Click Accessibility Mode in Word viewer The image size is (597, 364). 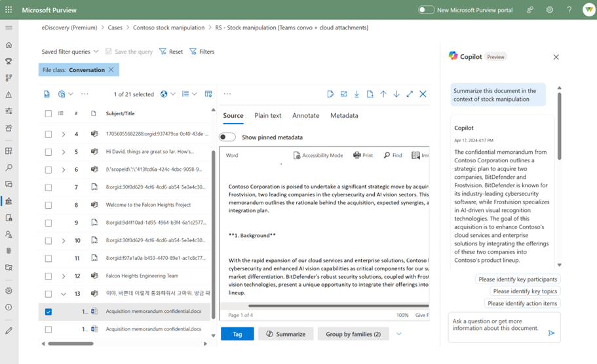pos(318,155)
